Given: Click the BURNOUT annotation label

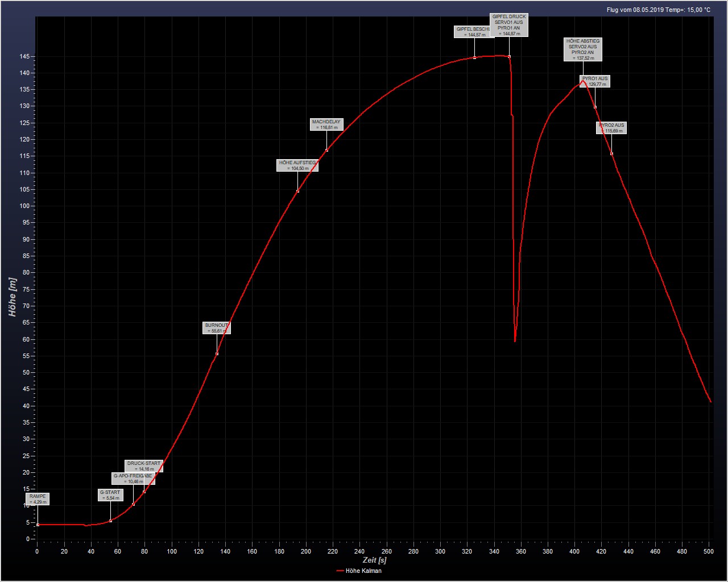Looking at the screenshot, I should [217, 328].
